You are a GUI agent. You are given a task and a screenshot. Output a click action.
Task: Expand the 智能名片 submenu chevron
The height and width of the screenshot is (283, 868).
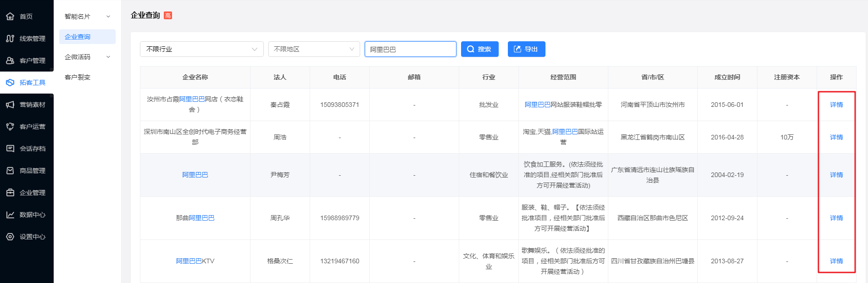(108, 17)
